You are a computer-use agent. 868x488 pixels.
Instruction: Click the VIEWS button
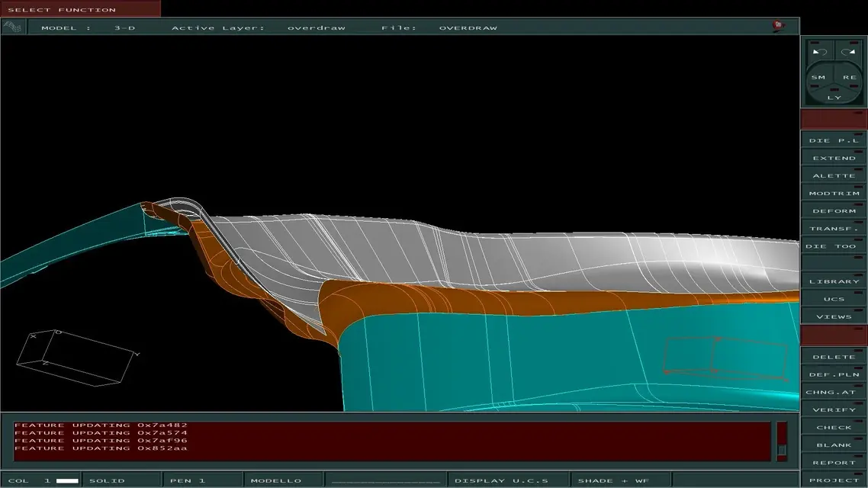[x=834, y=316]
